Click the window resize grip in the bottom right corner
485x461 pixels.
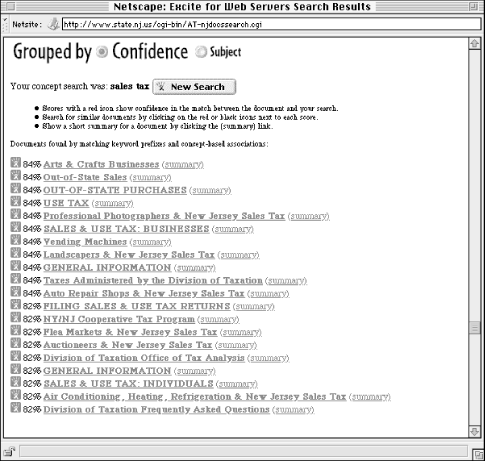coord(476,454)
